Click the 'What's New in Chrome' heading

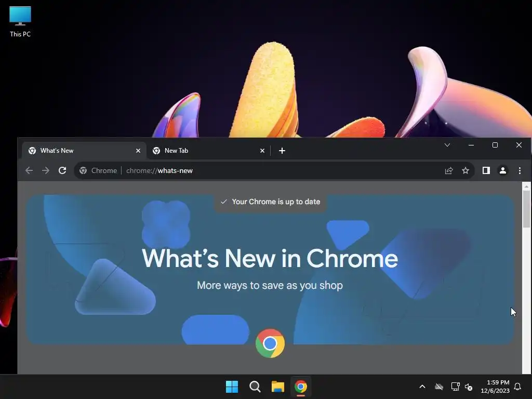(270, 259)
